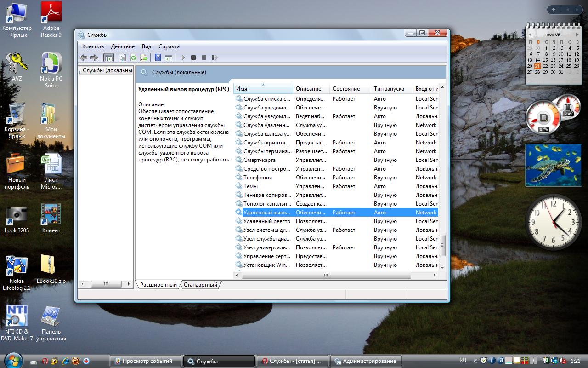Viewport: 588px width, 368px height.
Task: Click the services list scroll-down arrow
Action: pos(442,267)
